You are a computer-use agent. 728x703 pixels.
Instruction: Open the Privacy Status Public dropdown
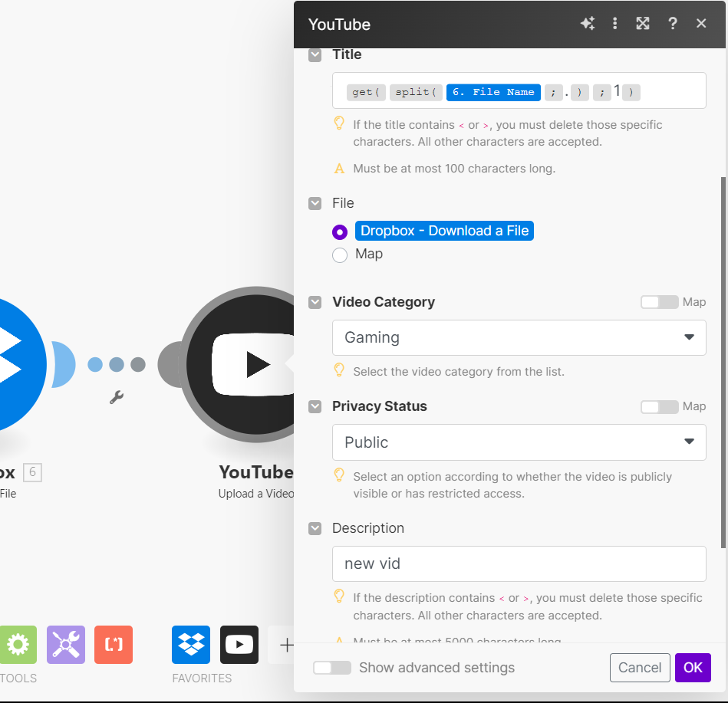[519, 442]
